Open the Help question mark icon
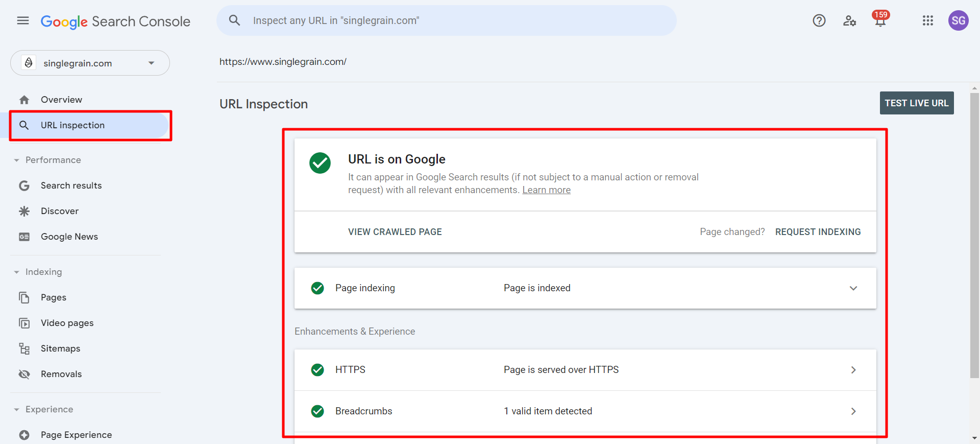Screen dimensions: 980x444 tap(819, 20)
